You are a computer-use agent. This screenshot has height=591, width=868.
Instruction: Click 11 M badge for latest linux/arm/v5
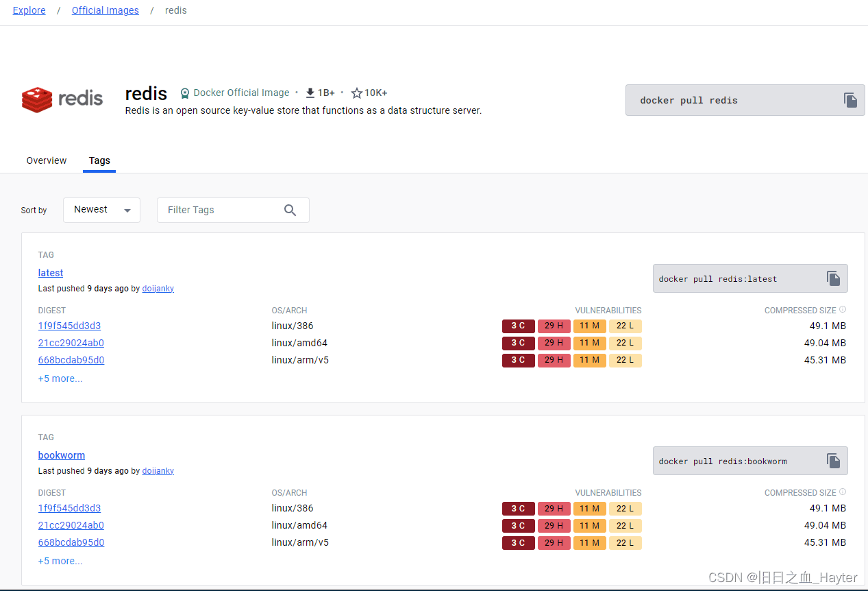tap(590, 360)
